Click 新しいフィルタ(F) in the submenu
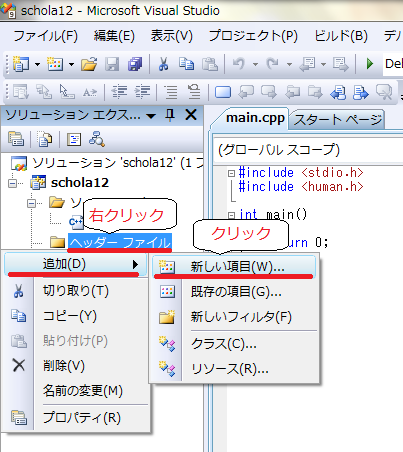 234,317
